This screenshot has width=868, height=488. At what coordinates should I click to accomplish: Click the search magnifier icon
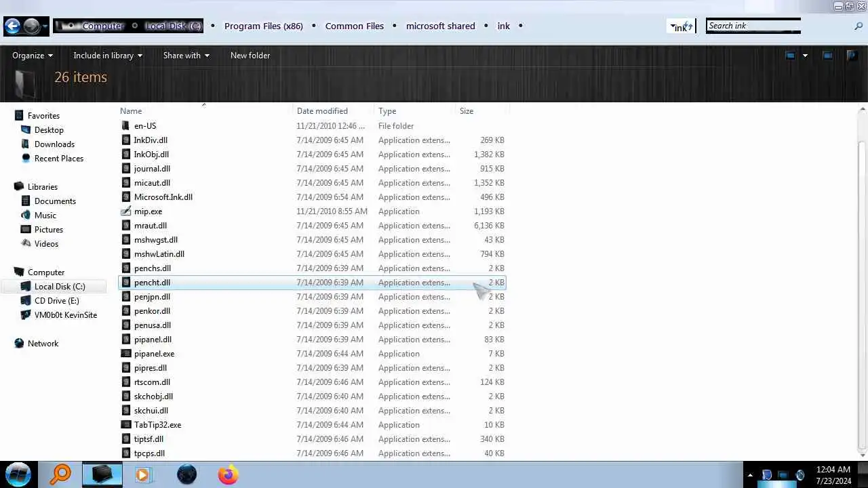tap(859, 26)
